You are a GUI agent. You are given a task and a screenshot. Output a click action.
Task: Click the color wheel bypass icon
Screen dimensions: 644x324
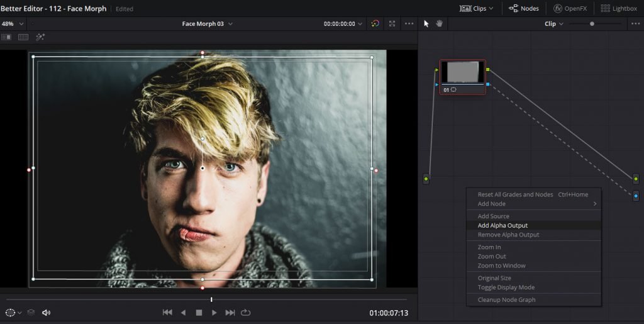(375, 24)
